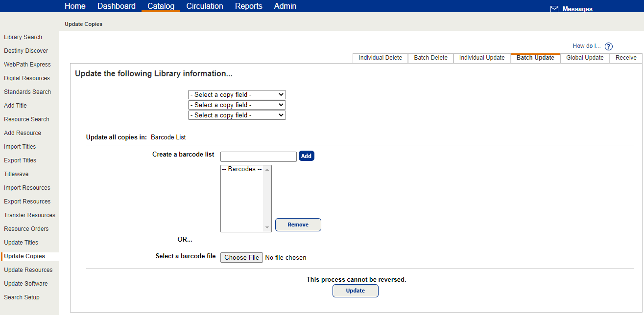The height and width of the screenshot is (315, 644).
Task: Open the Dashboard menu
Action: click(117, 6)
